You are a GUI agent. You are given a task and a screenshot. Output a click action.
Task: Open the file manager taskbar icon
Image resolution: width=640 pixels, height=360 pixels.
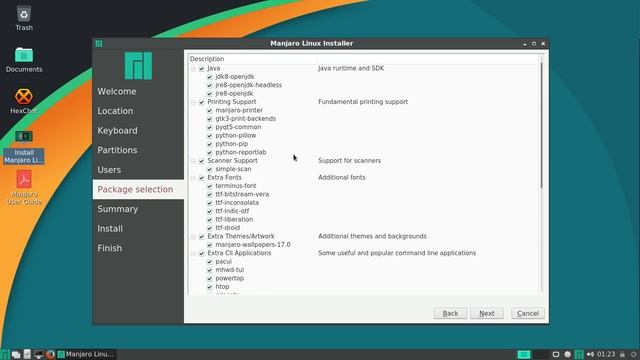click(27, 354)
